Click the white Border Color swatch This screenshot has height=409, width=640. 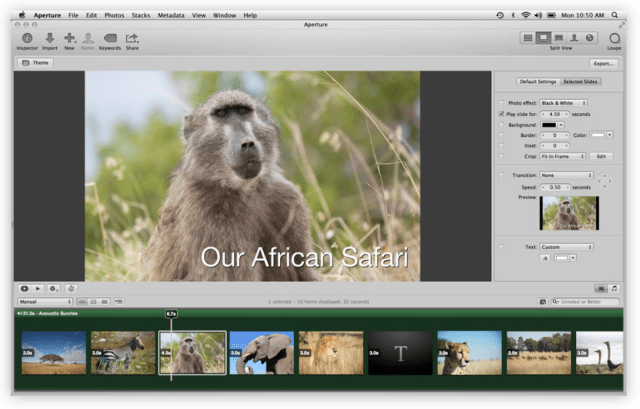[x=598, y=135]
